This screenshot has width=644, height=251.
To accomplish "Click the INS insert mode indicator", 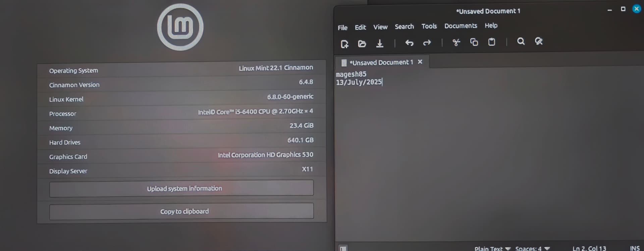I will pyautogui.click(x=635, y=248).
